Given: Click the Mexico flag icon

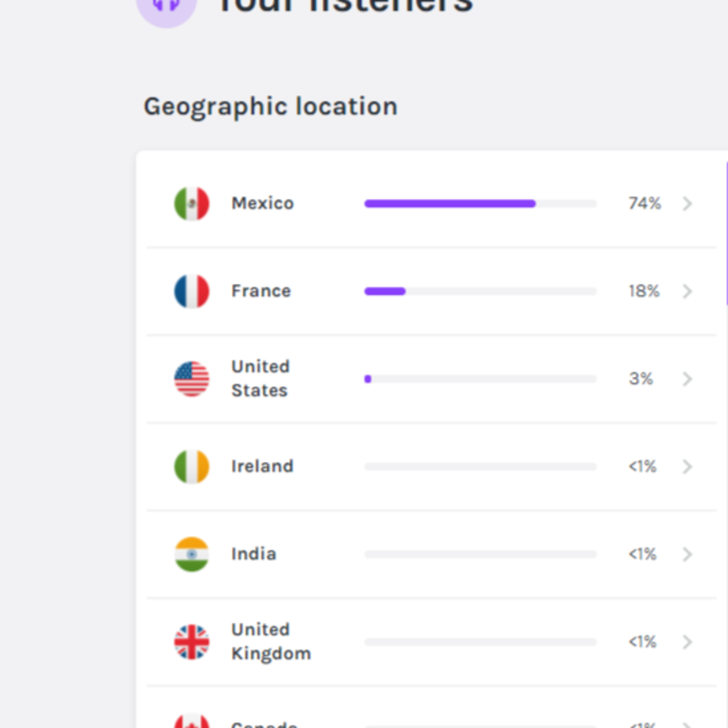Looking at the screenshot, I should point(191,204).
